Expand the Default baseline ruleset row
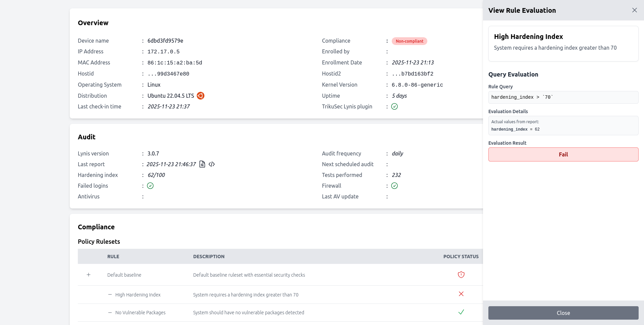The image size is (644, 325). pos(89,275)
